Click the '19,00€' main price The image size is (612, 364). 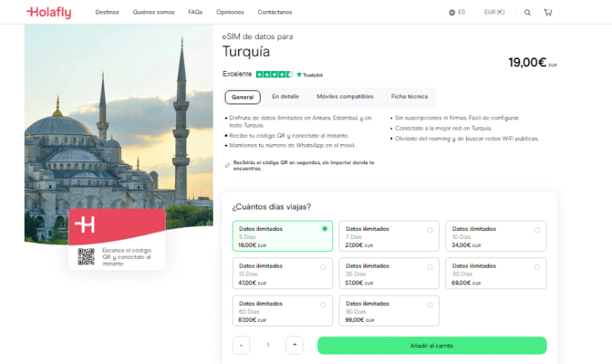pyautogui.click(x=528, y=62)
